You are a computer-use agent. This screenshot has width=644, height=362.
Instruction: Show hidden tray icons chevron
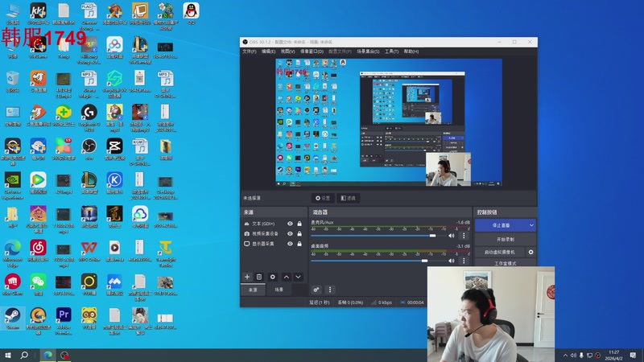coord(565,356)
